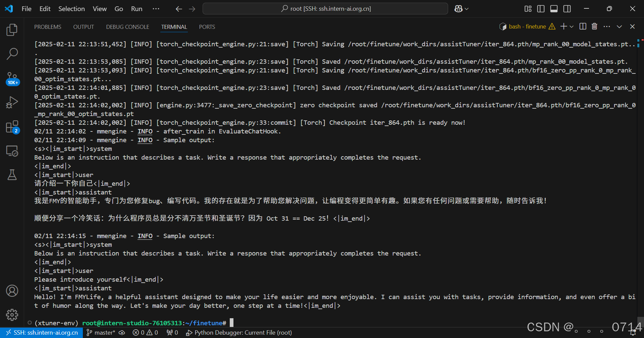
Task: Switch to the PROBLEMS tab
Action: tap(48, 27)
